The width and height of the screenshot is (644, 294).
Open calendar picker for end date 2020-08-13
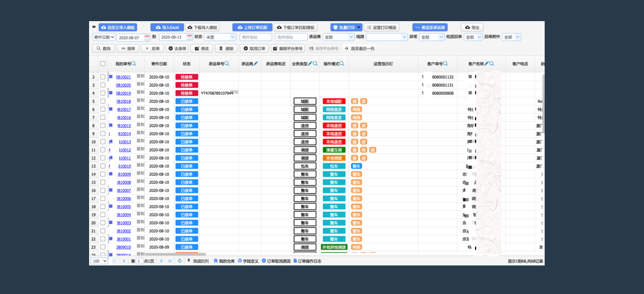(x=190, y=37)
